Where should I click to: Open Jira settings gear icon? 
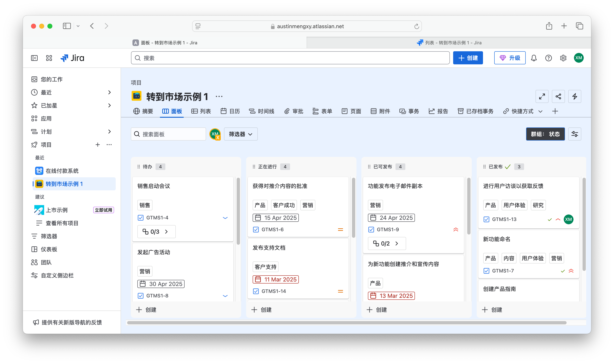click(x=563, y=58)
